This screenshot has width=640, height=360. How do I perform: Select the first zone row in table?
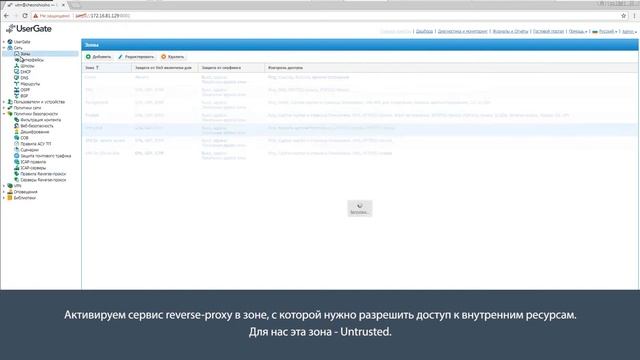pyautogui.click(x=360, y=79)
